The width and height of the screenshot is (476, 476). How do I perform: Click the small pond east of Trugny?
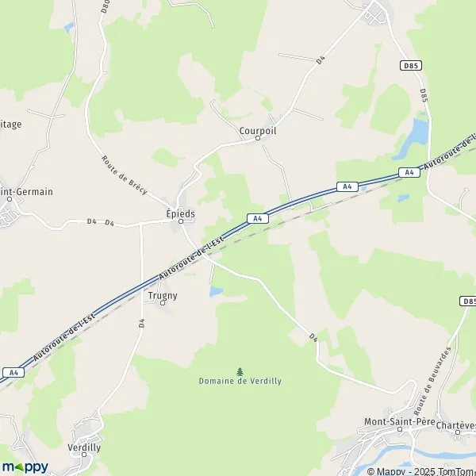tap(216, 291)
